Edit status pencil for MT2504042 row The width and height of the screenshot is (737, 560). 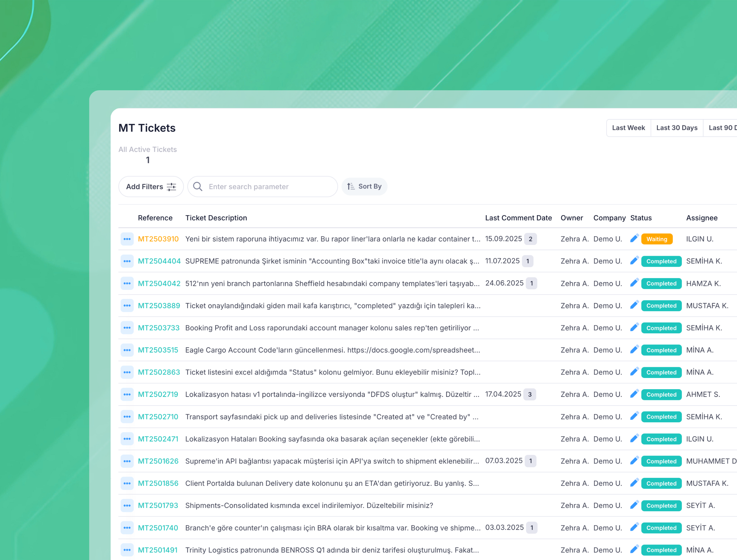634,283
